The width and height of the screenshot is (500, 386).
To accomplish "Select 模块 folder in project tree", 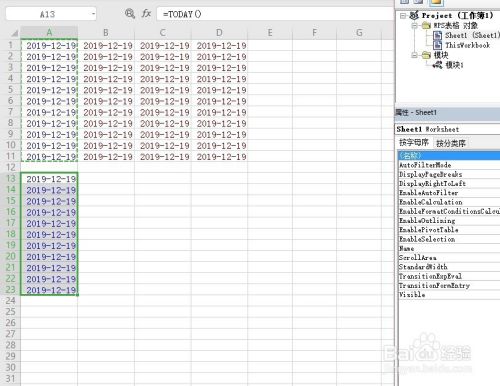I will 441,55.
